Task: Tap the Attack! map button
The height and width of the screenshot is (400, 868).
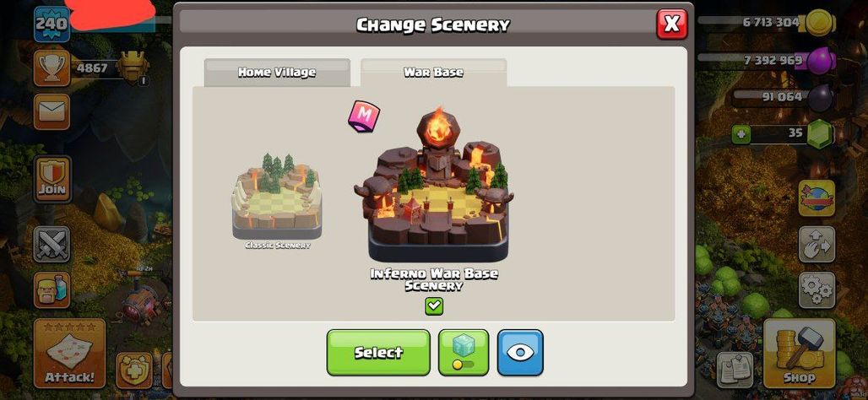Action: point(69,354)
